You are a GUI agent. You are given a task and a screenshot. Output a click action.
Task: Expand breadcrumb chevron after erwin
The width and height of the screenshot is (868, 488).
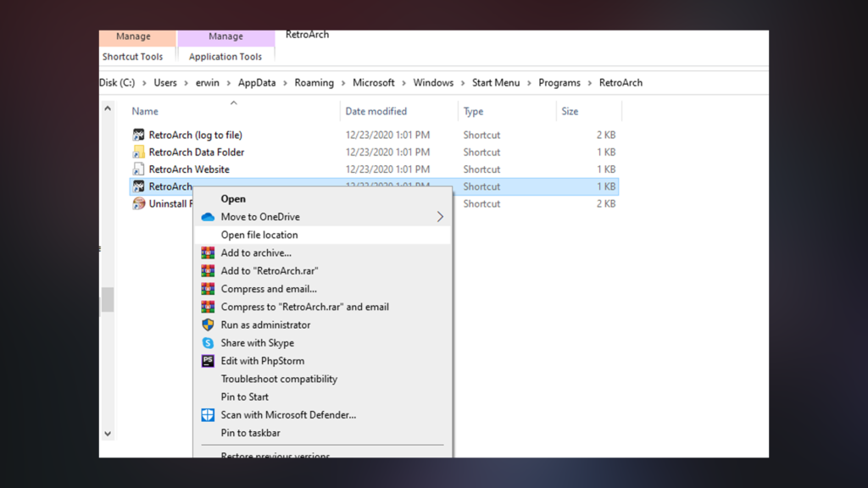point(229,84)
